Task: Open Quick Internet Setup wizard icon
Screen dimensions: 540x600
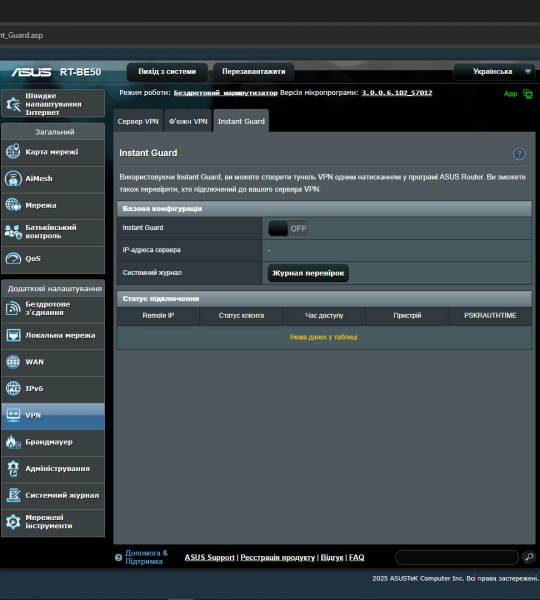Action: 13,104
